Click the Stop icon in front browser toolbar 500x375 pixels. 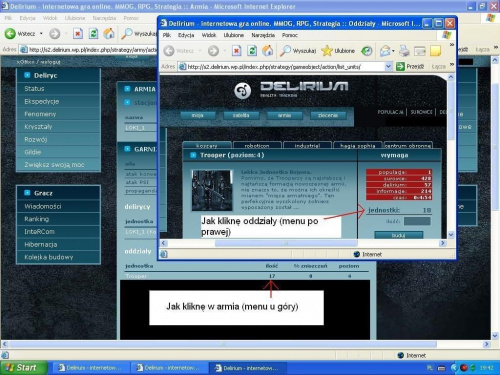tap(236, 51)
